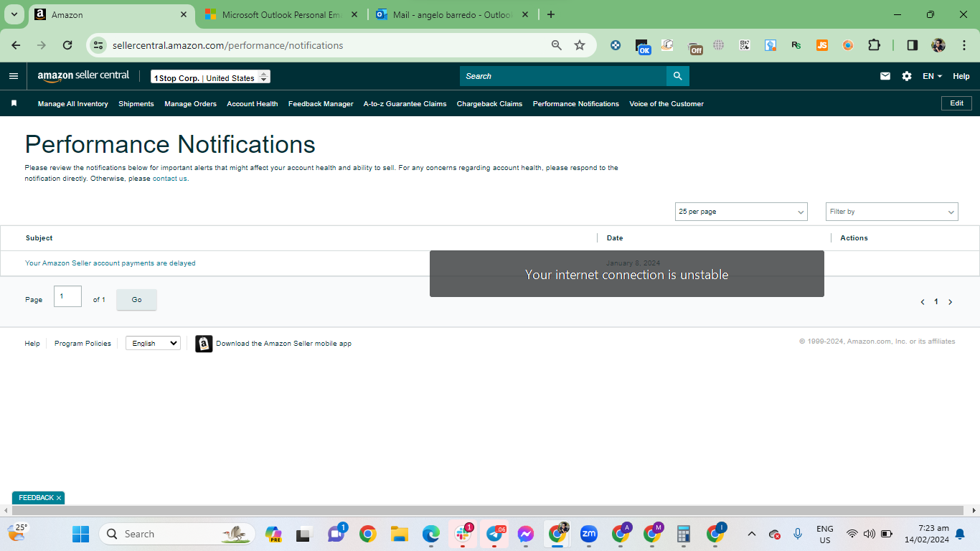Open the account payments are delayed notification

[110, 263]
